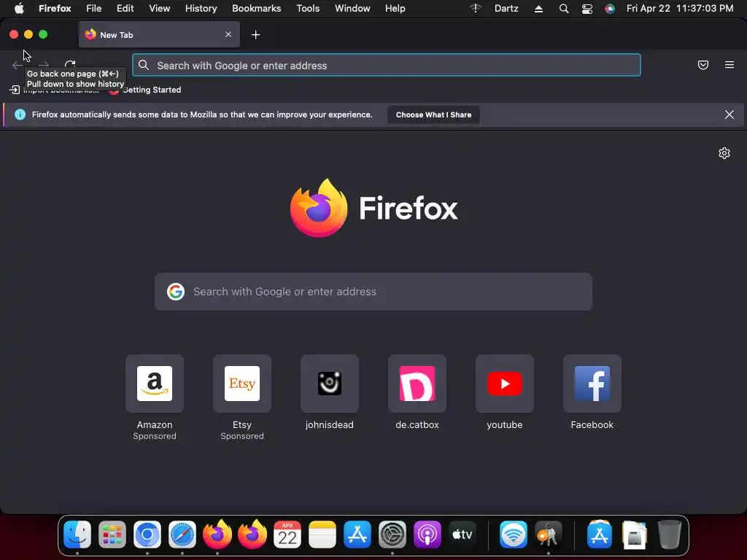Viewport: 747px width, 560px height.
Task: Open the Help menu
Action: [x=395, y=9]
